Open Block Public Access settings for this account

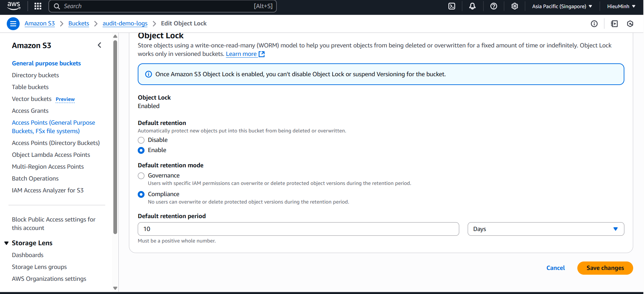pos(53,224)
